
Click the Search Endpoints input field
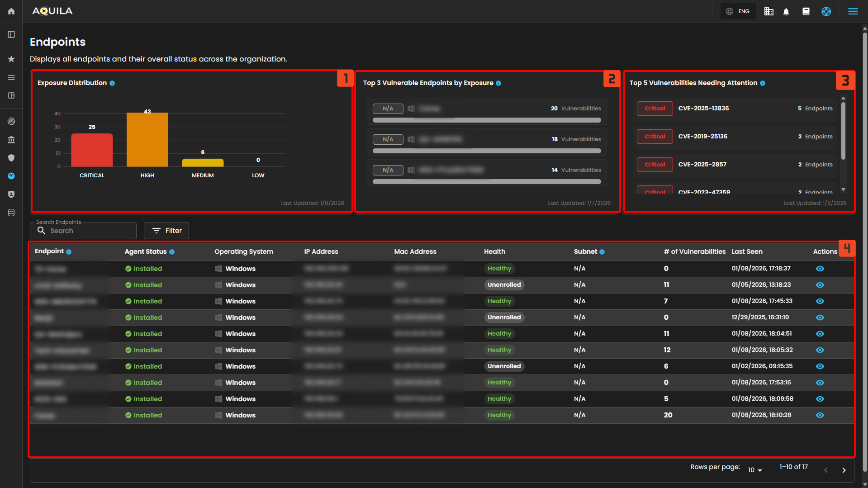point(90,231)
